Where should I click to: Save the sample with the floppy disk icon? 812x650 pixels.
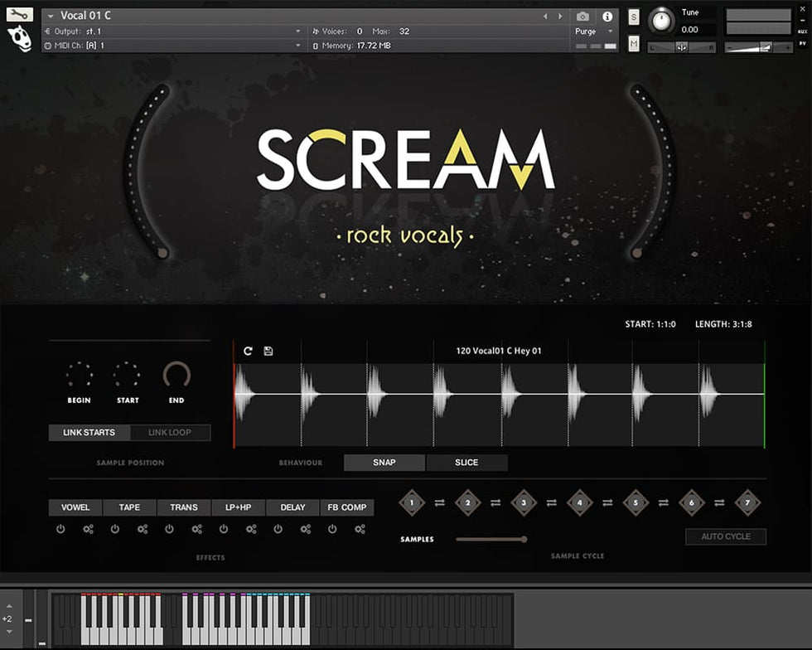(x=268, y=351)
